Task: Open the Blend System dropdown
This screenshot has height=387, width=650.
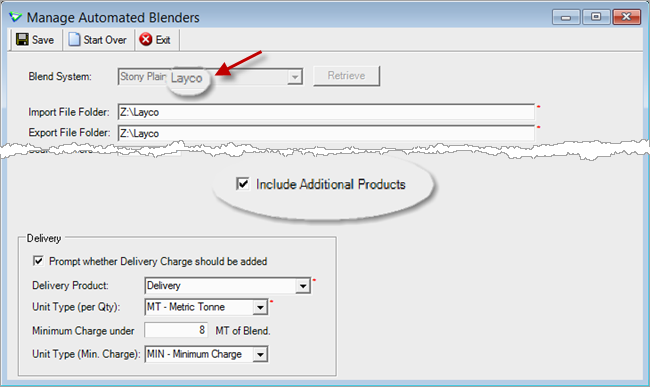Action: point(294,77)
